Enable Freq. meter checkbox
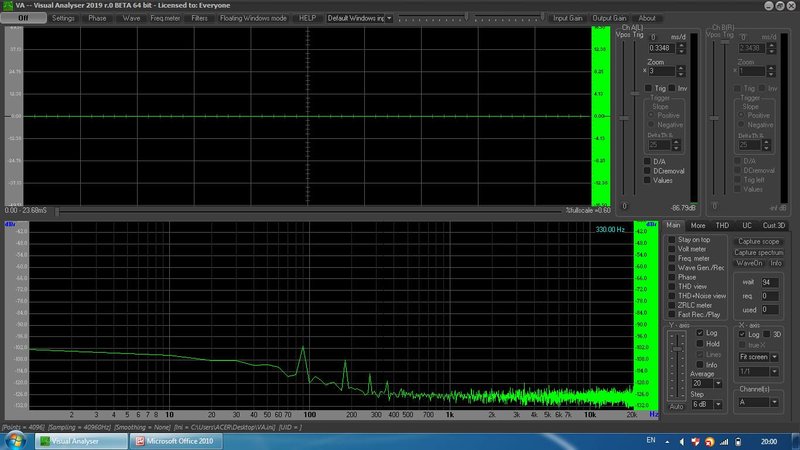The height and width of the screenshot is (450, 800). pos(672,258)
